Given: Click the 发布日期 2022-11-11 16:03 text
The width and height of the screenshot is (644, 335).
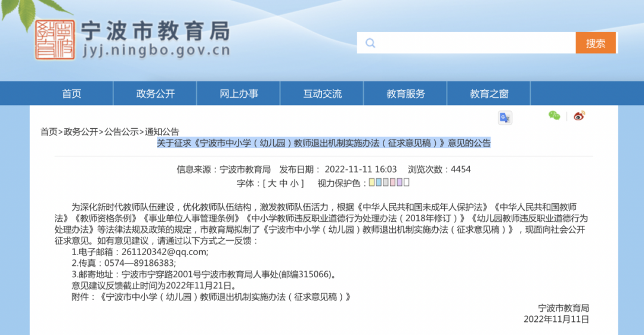Looking at the screenshot, I should click(338, 169).
